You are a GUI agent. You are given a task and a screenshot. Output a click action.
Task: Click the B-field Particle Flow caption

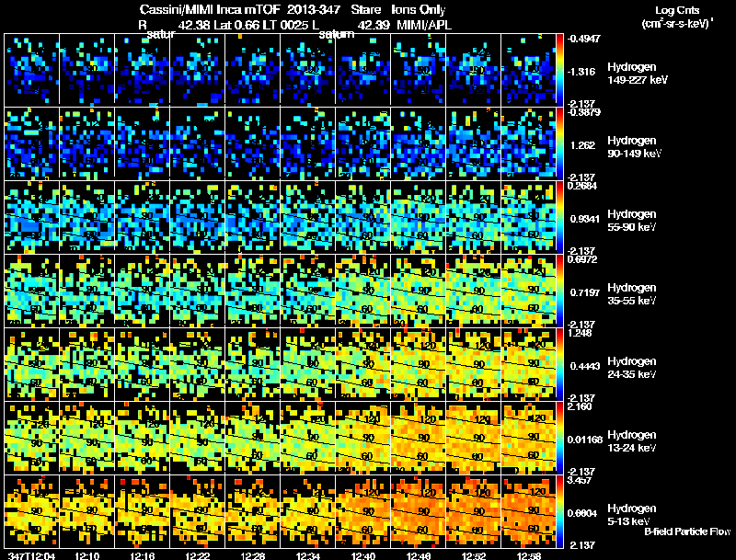click(x=687, y=531)
